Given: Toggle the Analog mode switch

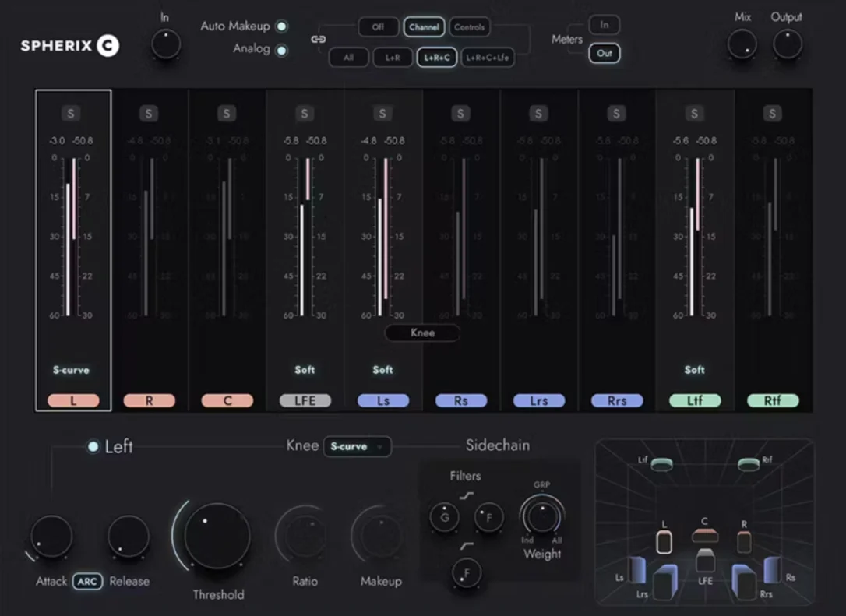Looking at the screenshot, I should click(x=282, y=50).
